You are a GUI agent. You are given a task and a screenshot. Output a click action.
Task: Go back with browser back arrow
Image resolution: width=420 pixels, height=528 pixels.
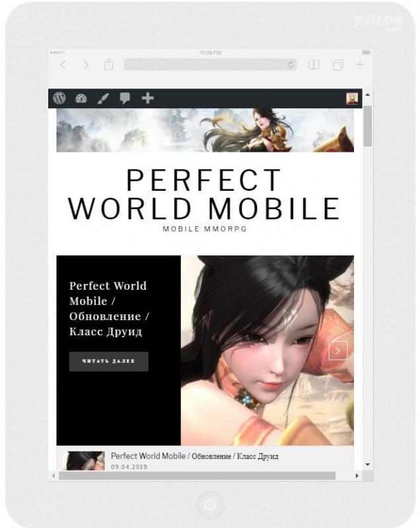tap(63, 65)
